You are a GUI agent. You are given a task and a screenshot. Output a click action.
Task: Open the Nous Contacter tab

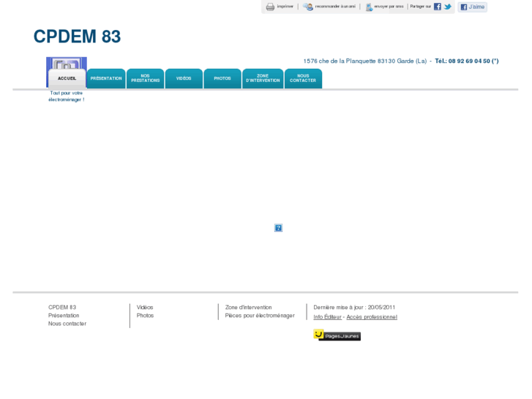(303, 79)
